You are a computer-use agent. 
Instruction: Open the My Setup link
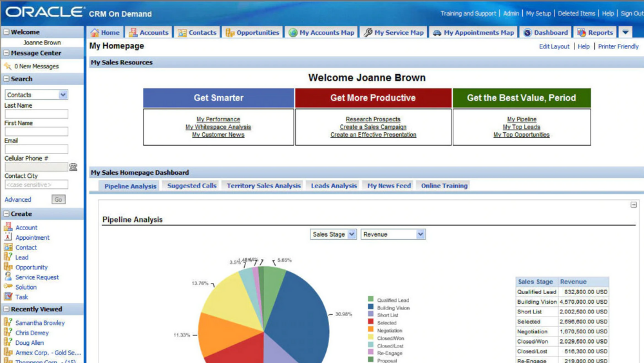pyautogui.click(x=538, y=14)
